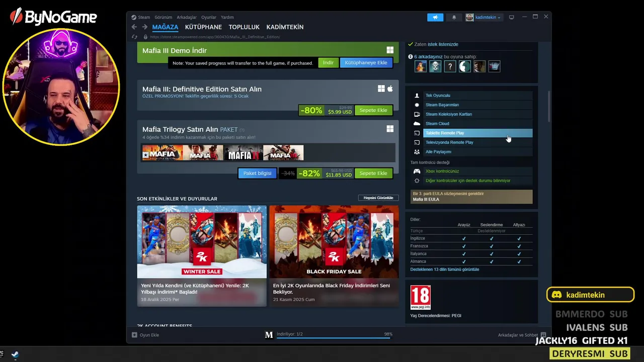644x362 pixels.
Task: Click the kadimtekin Discord overlay badge
Action: point(590,295)
